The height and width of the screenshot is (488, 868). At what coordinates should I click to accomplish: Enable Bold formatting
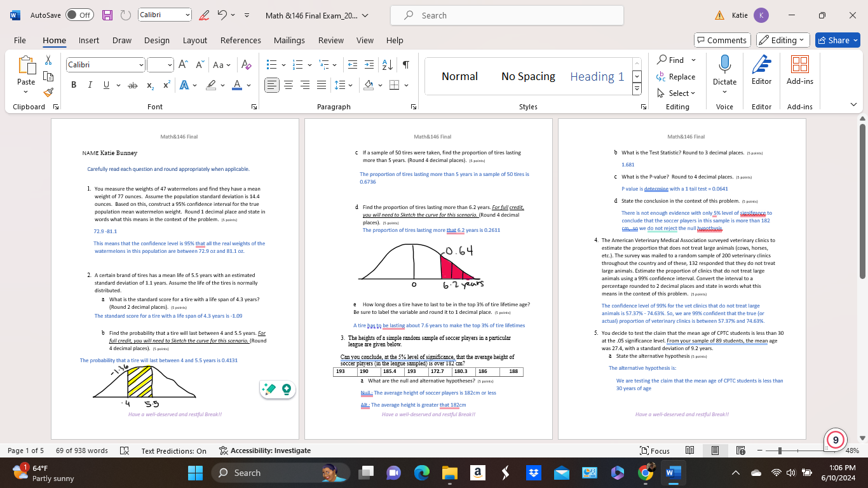pyautogui.click(x=74, y=85)
